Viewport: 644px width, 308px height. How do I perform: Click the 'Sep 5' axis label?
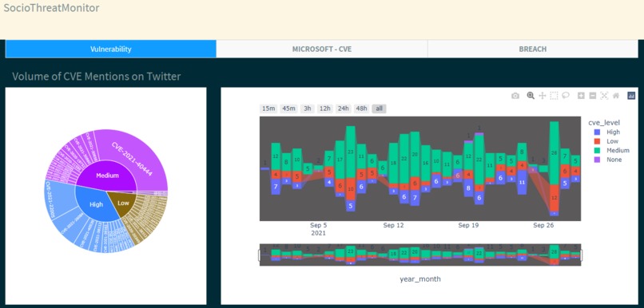point(319,225)
